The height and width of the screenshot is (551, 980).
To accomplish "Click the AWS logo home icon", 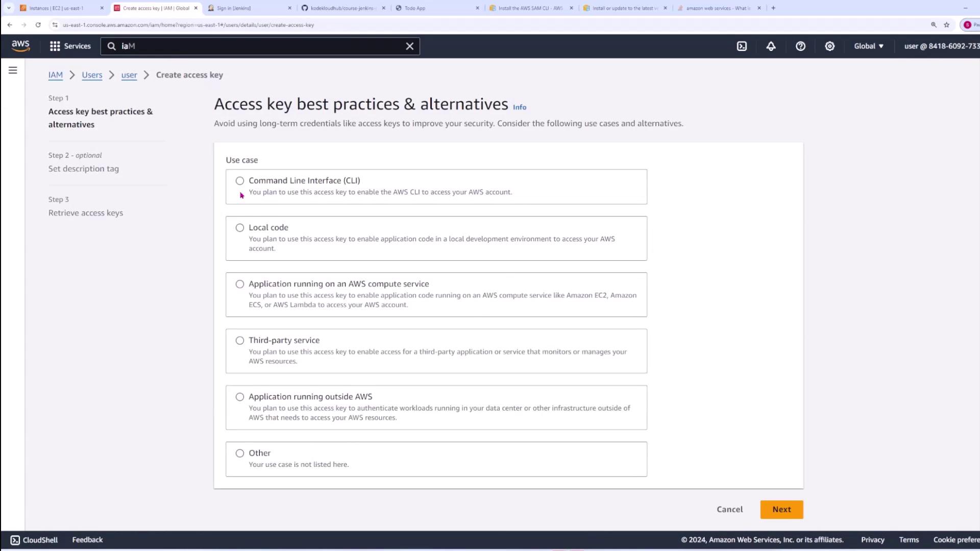I will coord(20,46).
